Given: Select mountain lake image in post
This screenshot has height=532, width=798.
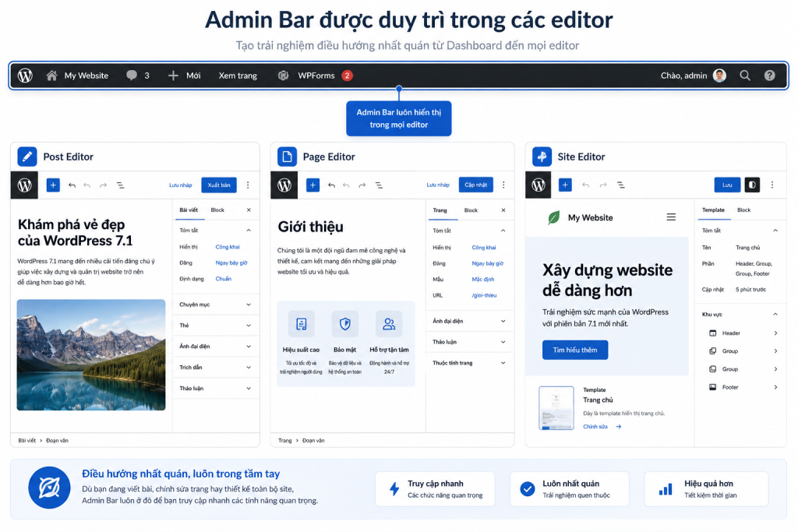Looking at the screenshot, I should coord(91,355).
